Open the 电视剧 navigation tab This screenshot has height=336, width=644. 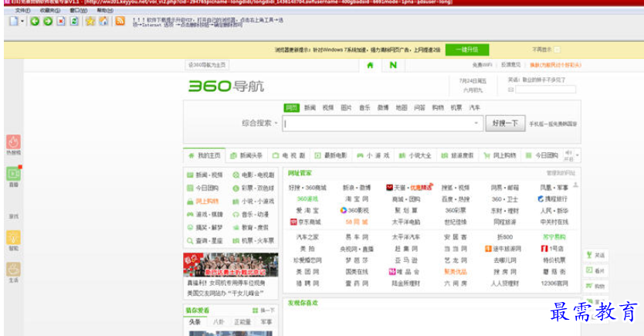(289, 156)
